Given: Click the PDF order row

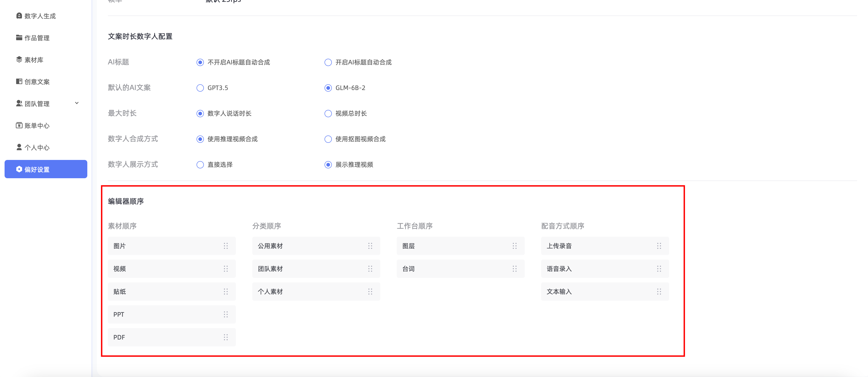Looking at the screenshot, I should [x=172, y=337].
